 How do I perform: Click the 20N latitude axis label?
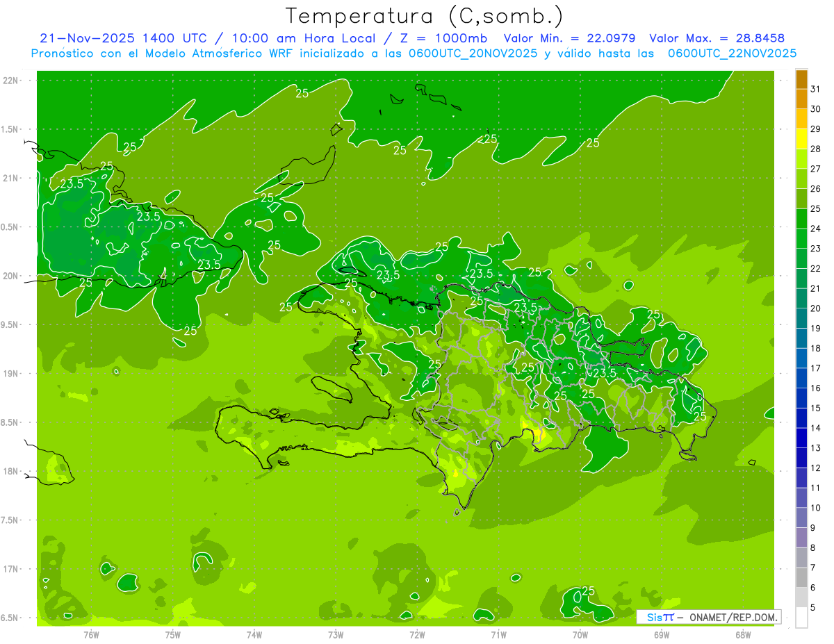(x=10, y=276)
